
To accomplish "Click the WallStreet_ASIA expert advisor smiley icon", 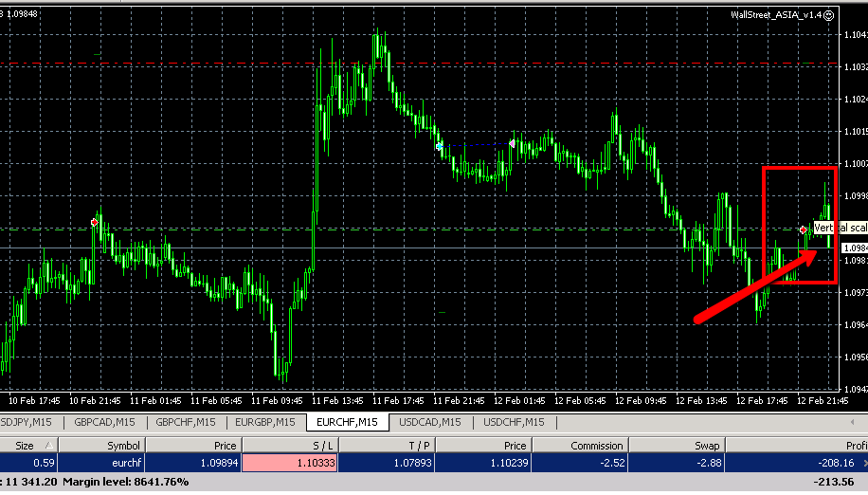I will coord(829,15).
